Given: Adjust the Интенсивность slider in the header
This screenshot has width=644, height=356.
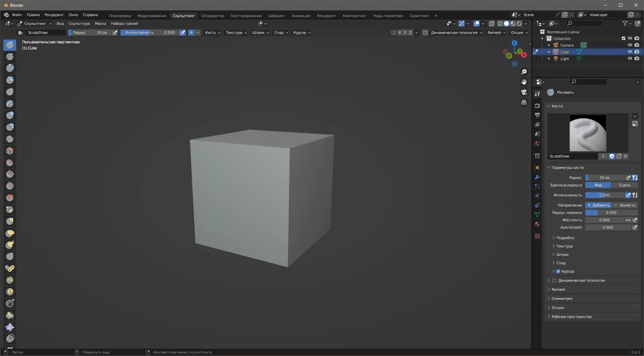Looking at the screenshot, I should tap(150, 33).
